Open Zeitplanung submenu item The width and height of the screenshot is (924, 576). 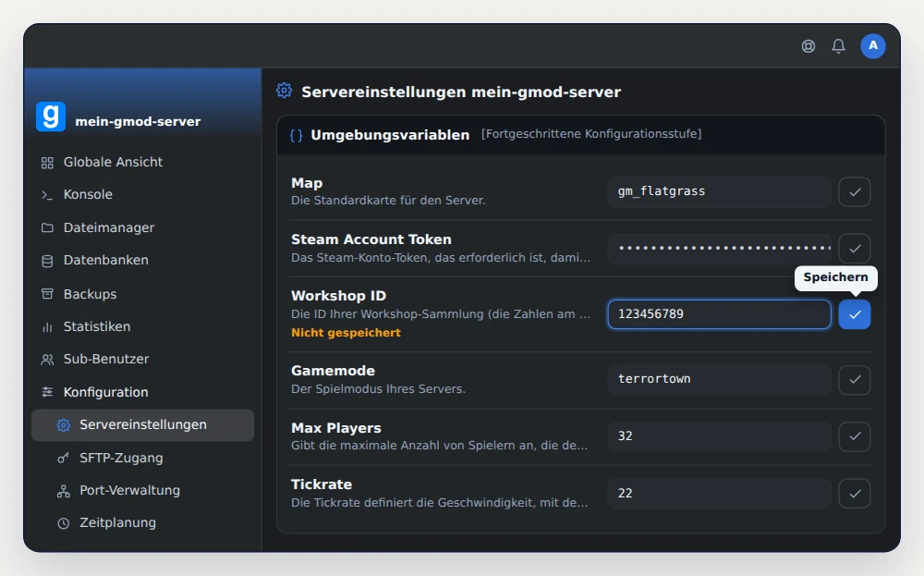point(142,523)
